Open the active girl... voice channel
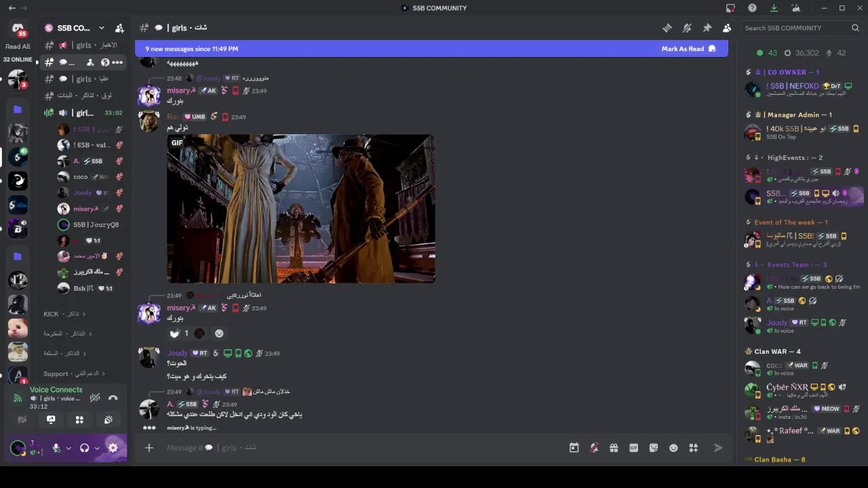 (84, 113)
